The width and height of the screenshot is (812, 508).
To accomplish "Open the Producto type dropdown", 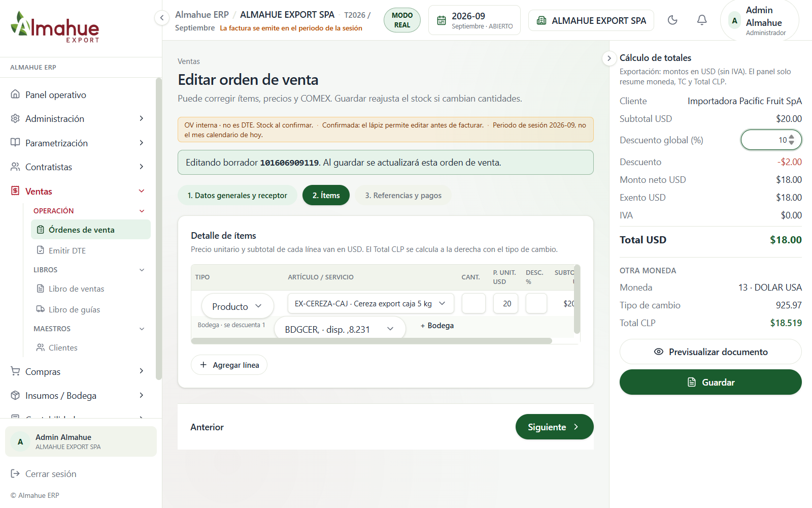I will click(238, 306).
